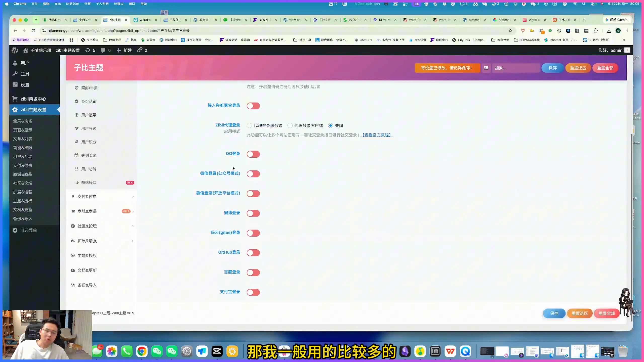The height and width of the screenshot is (362, 644).
Task: Click the 问问 Gemini button
Action: [617, 20]
